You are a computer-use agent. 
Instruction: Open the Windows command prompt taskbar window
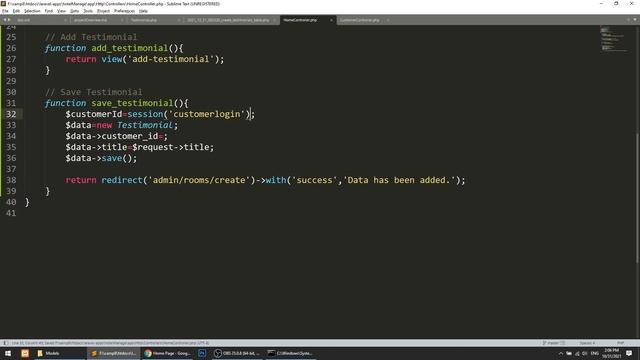(291, 353)
